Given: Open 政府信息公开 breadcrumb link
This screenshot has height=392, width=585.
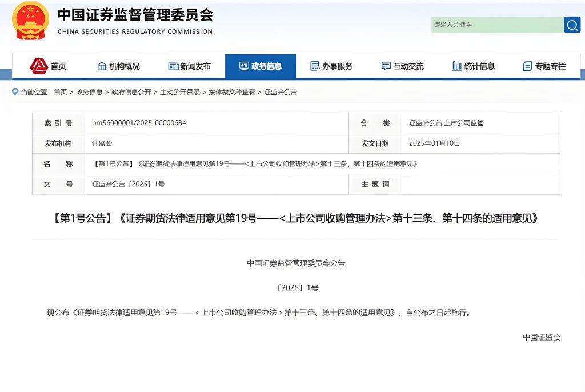Looking at the screenshot, I should [131, 92].
